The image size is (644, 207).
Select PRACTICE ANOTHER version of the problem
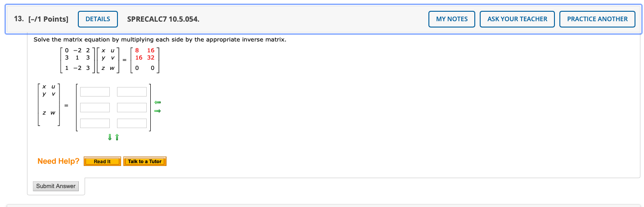tap(597, 19)
